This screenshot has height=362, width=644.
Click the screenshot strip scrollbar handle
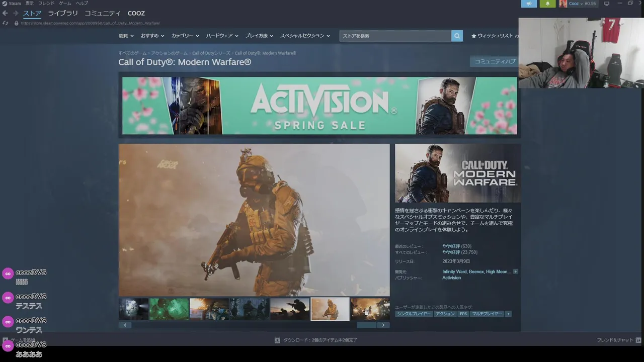pos(366,325)
